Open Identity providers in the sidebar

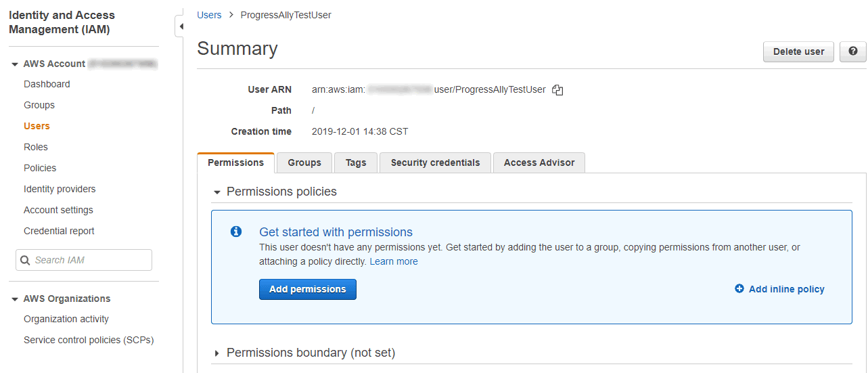click(60, 189)
